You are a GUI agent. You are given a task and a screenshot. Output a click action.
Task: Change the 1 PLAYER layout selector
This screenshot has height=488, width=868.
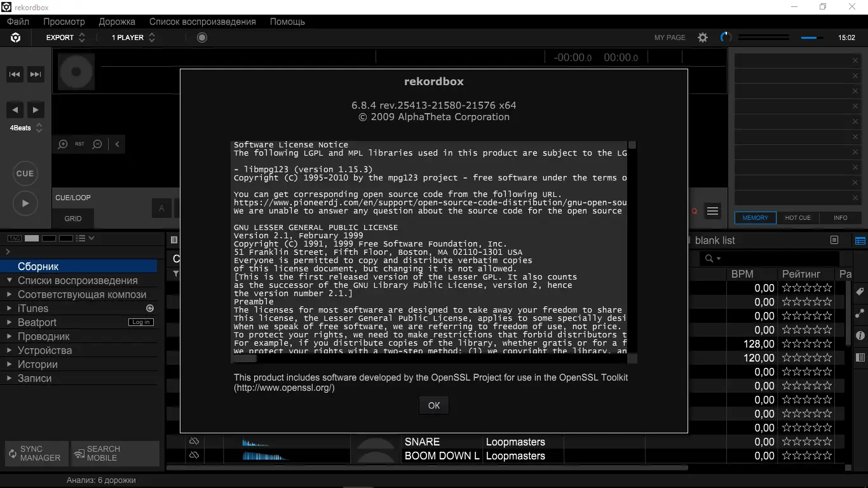coord(133,37)
